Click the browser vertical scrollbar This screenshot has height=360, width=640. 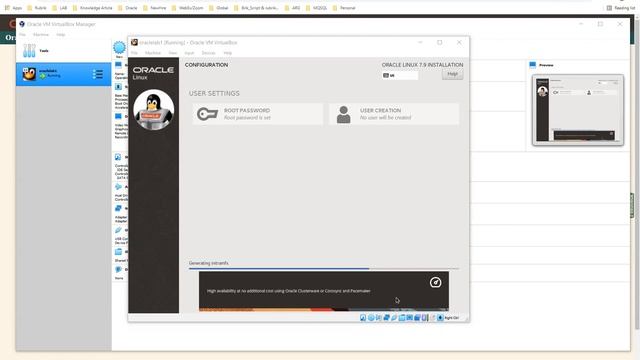click(637, 176)
